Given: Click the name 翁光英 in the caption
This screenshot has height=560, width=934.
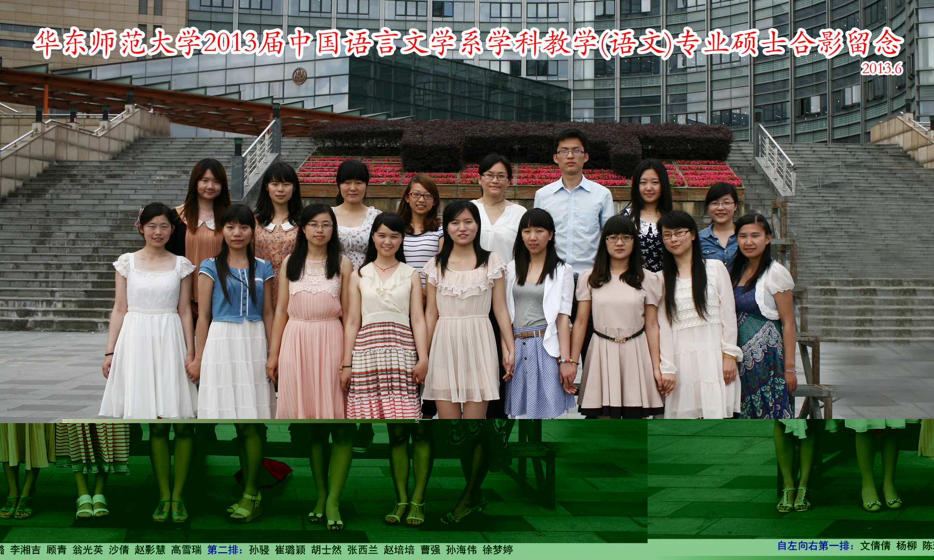Looking at the screenshot, I should [88, 550].
